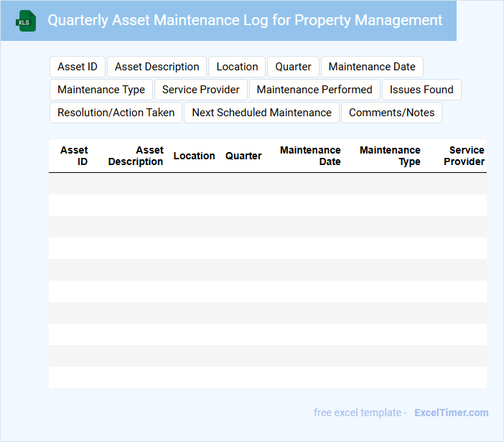Choose the Quarter tag
This screenshot has height=442, width=504.
pos(293,67)
